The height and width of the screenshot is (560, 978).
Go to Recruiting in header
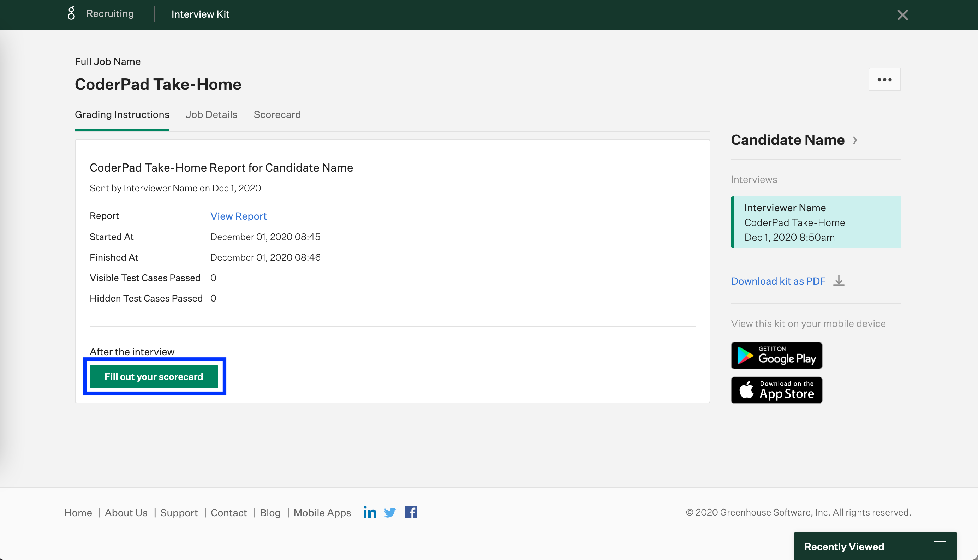pos(110,14)
